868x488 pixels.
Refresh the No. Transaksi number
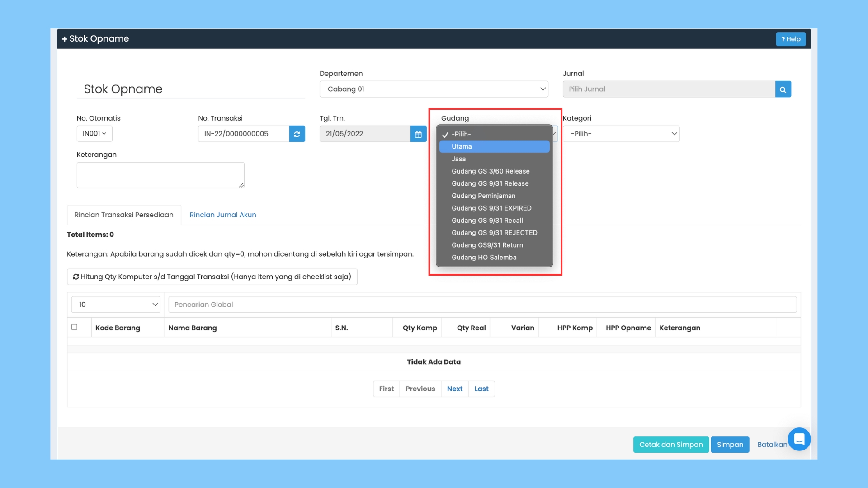[297, 134]
